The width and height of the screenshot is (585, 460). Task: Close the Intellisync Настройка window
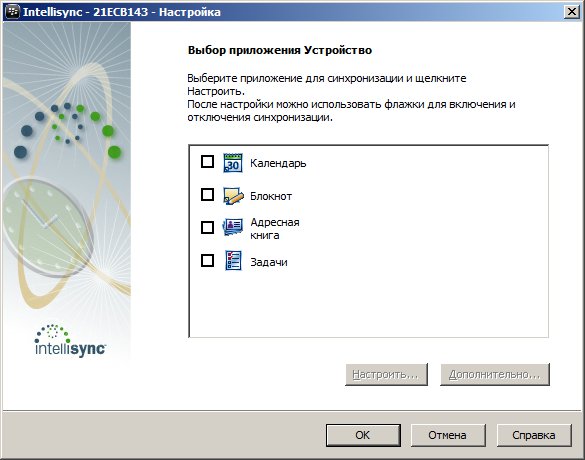click(572, 12)
